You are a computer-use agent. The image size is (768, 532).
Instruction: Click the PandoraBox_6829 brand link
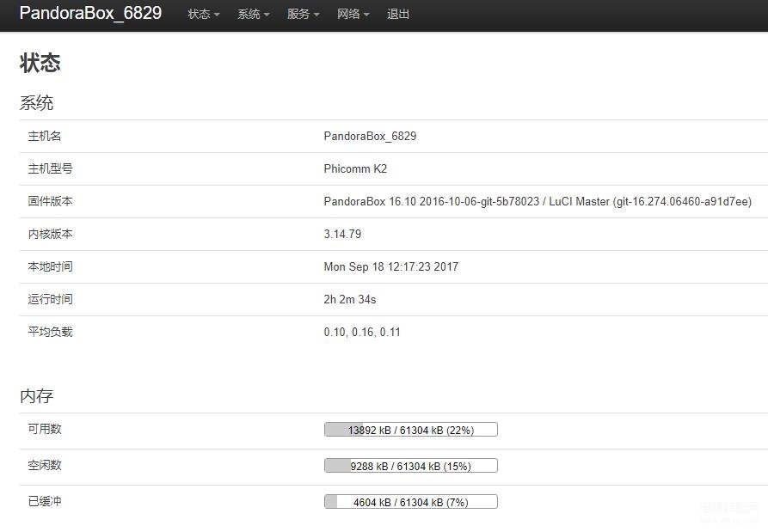coord(90,13)
